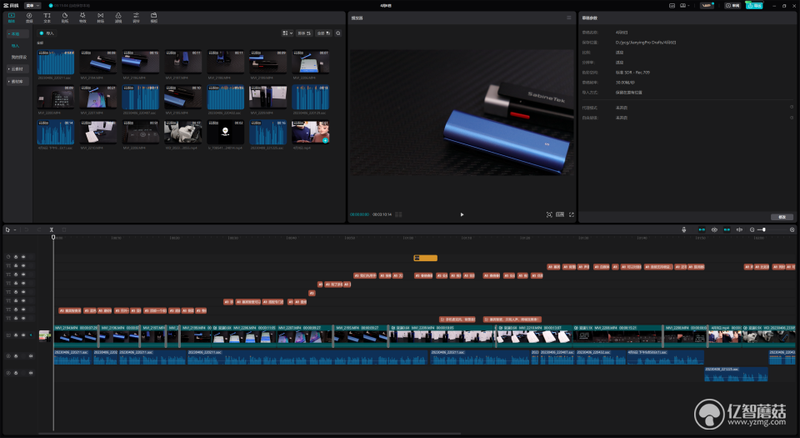Delete selected clip with timeline trash icon
Screen dimensions: 800x438
pos(64,230)
